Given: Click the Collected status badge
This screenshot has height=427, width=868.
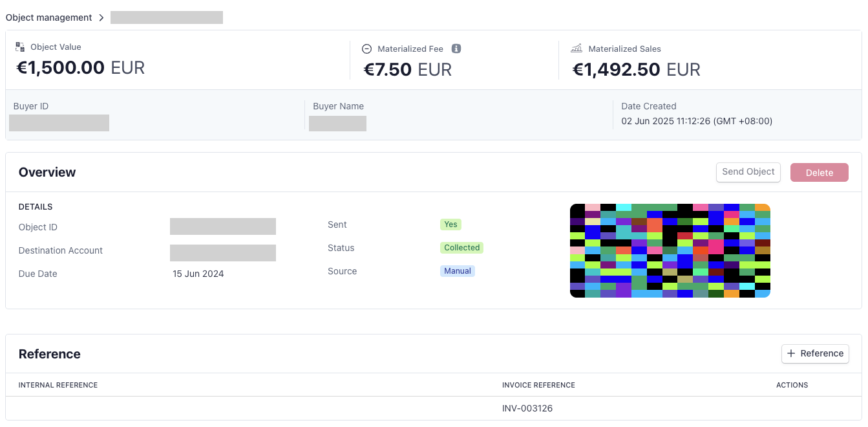Looking at the screenshot, I should pos(461,248).
